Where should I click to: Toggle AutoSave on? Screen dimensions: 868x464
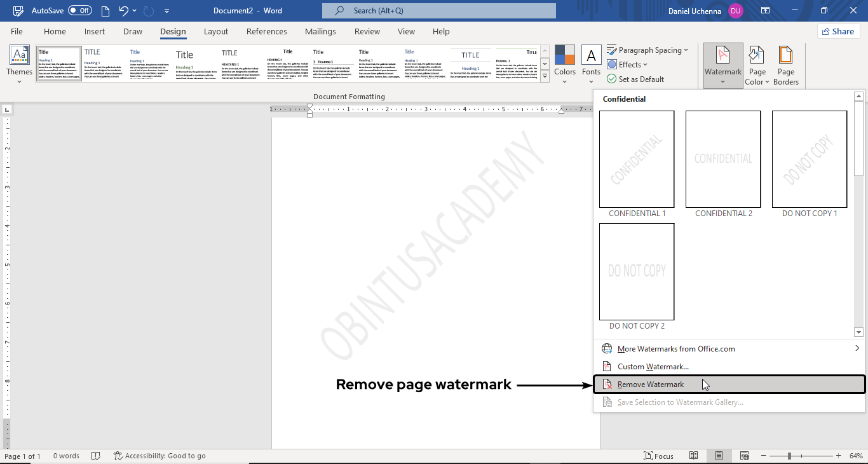coord(81,10)
